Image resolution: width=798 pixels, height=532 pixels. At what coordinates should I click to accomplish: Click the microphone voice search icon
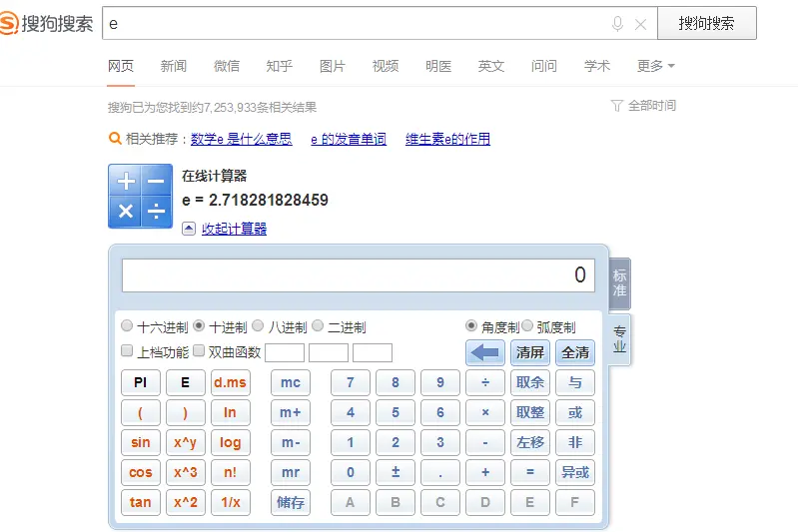pos(617,23)
